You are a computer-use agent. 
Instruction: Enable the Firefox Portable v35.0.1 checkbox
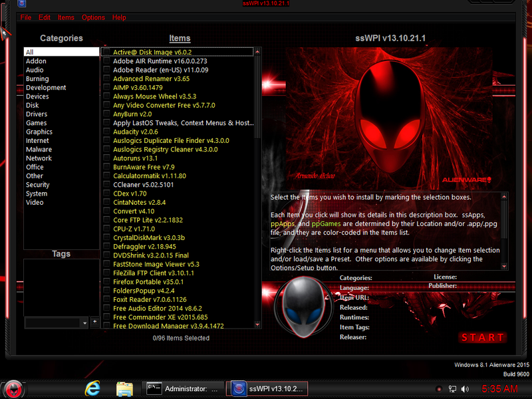coord(106,282)
